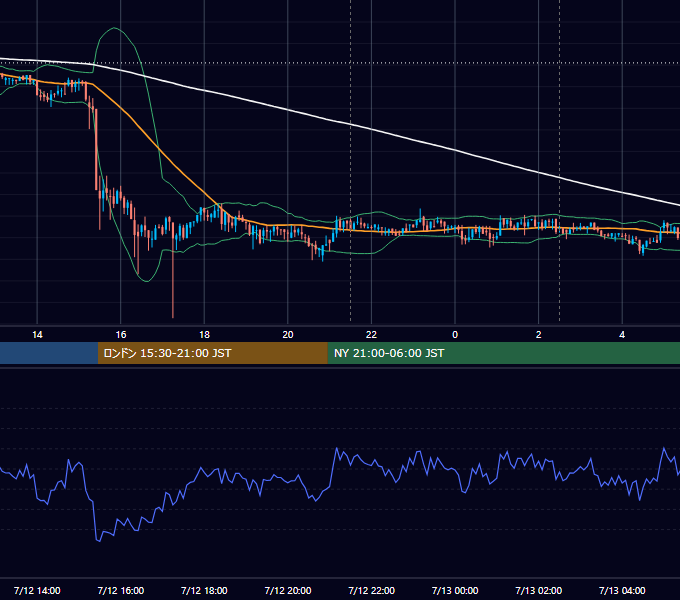Viewport: 680px width, 600px height.
Task: Click the 4 hour label on price axis
Action: (622, 335)
